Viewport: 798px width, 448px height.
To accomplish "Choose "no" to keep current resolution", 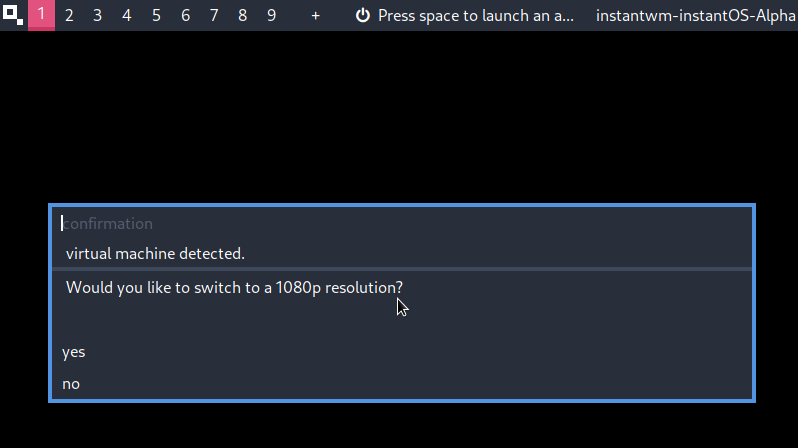I will tap(71, 384).
